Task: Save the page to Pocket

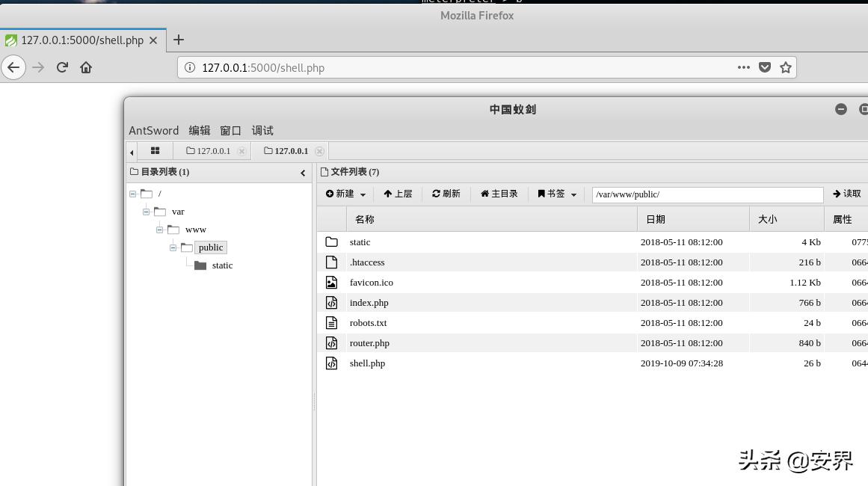Action: click(764, 67)
